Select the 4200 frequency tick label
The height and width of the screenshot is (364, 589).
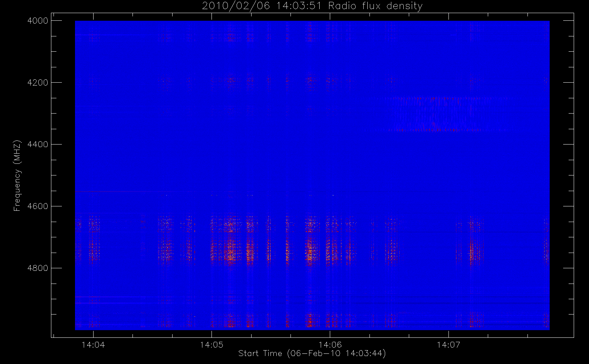(x=38, y=83)
